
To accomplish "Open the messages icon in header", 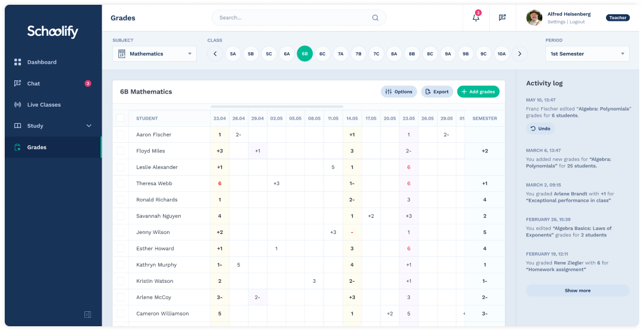I will tap(502, 18).
